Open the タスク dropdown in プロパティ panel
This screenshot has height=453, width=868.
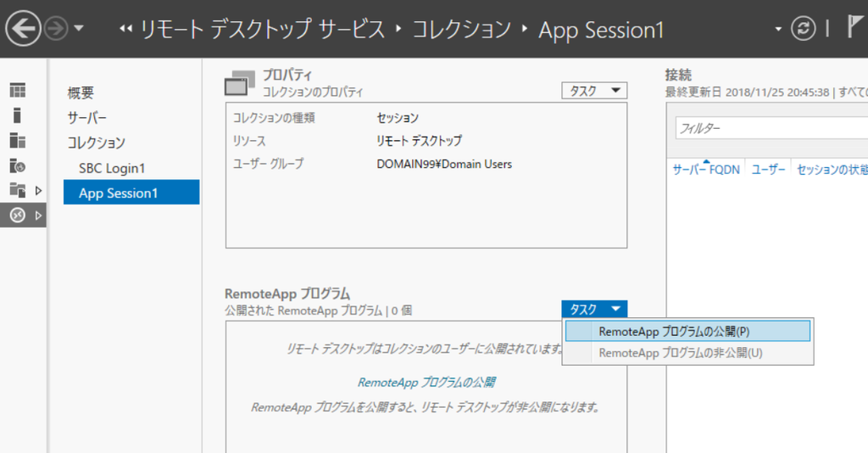(594, 90)
